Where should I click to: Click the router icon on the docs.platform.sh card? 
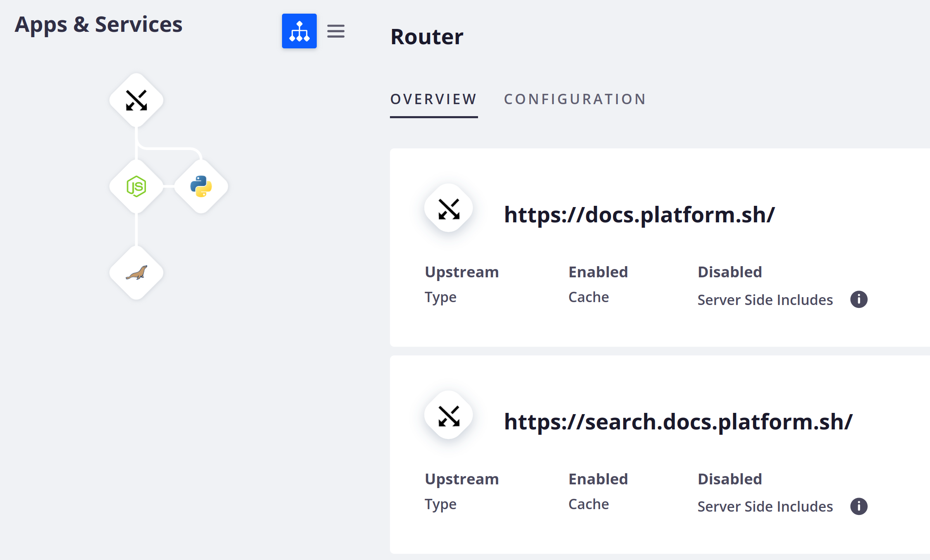pyautogui.click(x=448, y=208)
